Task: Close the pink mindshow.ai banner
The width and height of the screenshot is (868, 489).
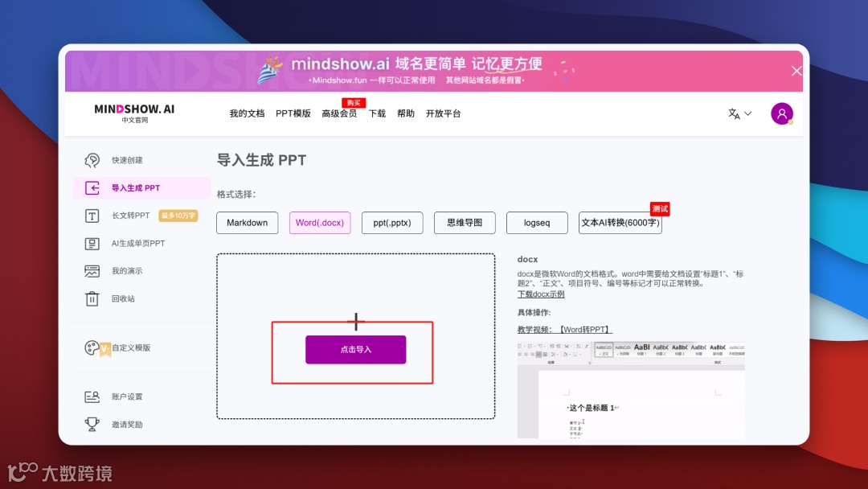Action: [x=796, y=71]
